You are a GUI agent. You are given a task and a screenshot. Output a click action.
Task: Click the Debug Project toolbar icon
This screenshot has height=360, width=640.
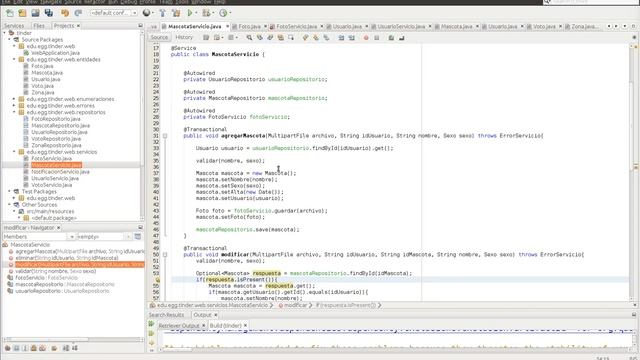[206, 13]
